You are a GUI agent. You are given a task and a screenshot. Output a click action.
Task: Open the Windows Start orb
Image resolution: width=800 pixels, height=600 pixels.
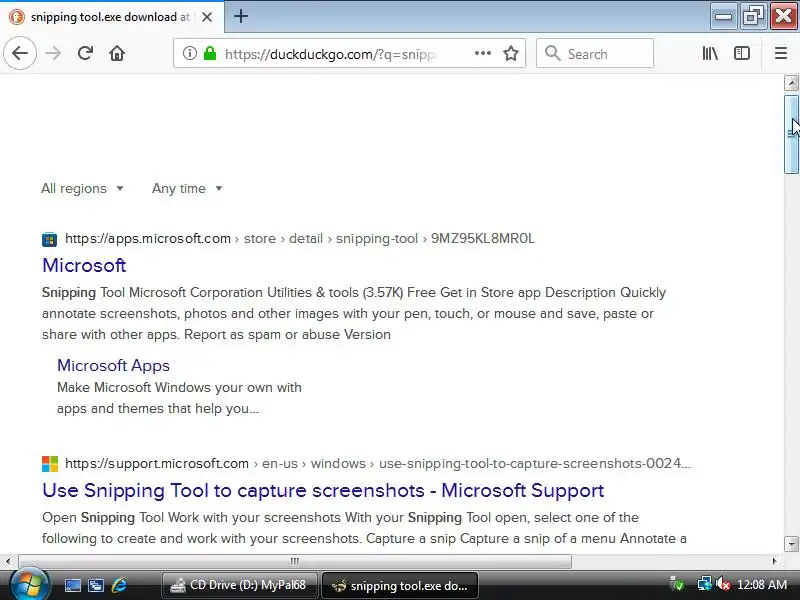coord(29,585)
